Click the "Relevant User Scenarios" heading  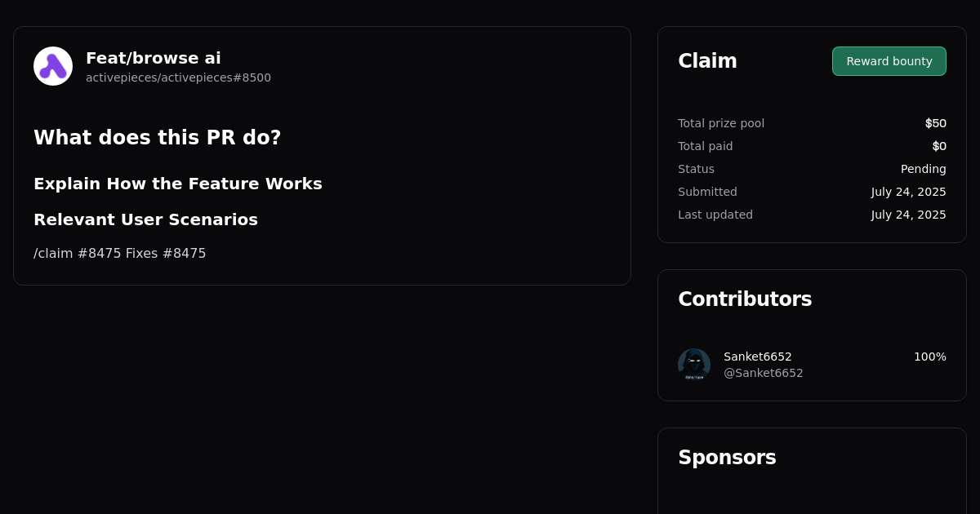[x=145, y=219]
